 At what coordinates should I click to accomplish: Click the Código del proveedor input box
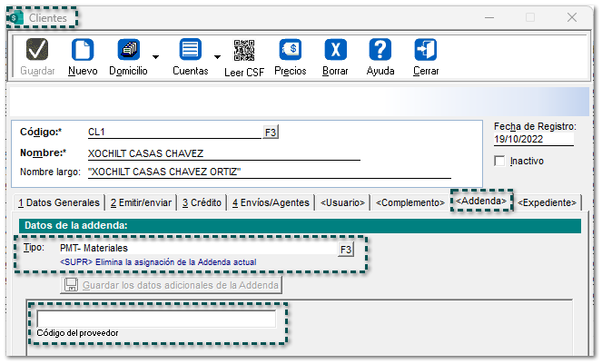[x=156, y=319]
